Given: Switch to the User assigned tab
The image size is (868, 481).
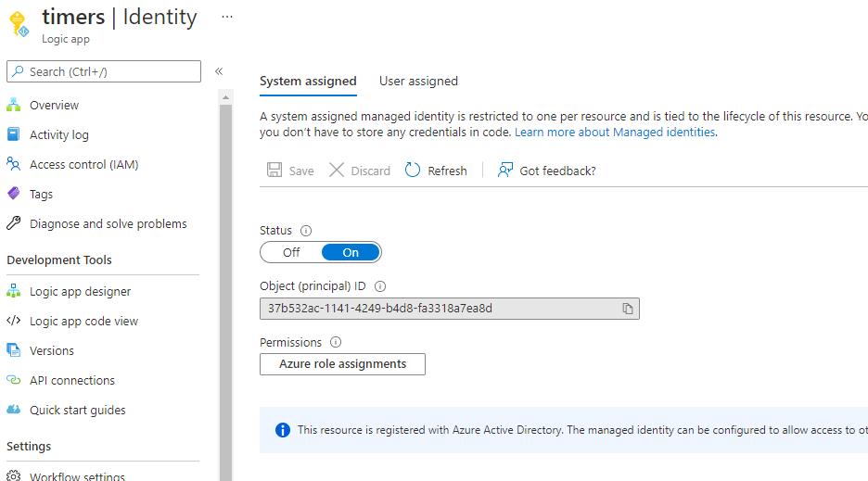Looking at the screenshot, I should click(418, 81).
